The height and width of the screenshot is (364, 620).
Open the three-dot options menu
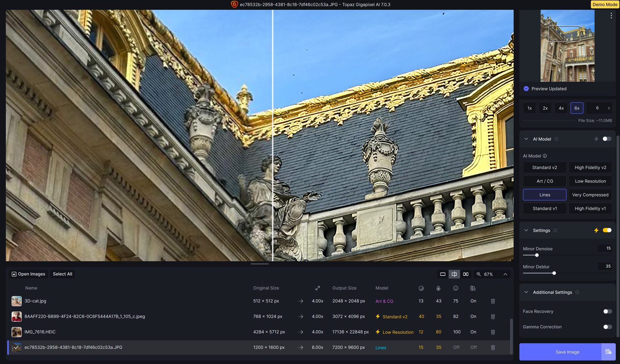pos(611,16)
